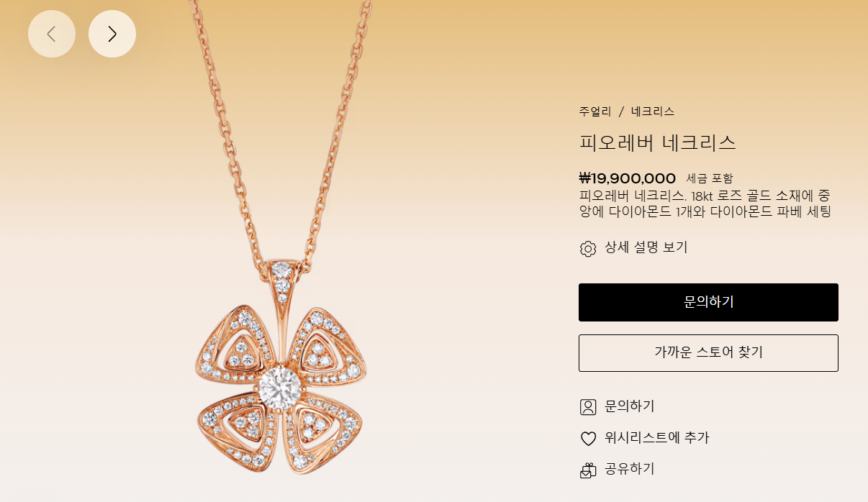
Task: Go to the previous product image arrow
Action: point(52,34)
